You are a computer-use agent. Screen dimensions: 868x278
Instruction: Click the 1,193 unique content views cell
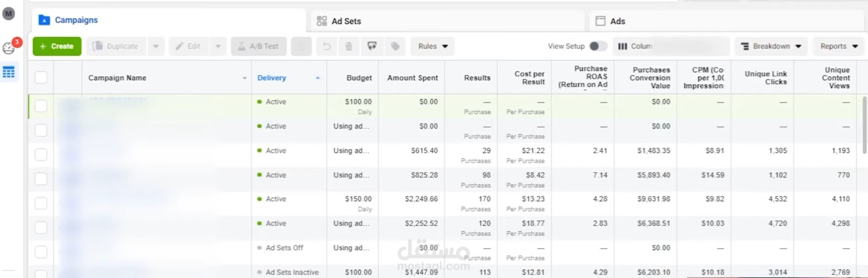(x=841, y=150)
